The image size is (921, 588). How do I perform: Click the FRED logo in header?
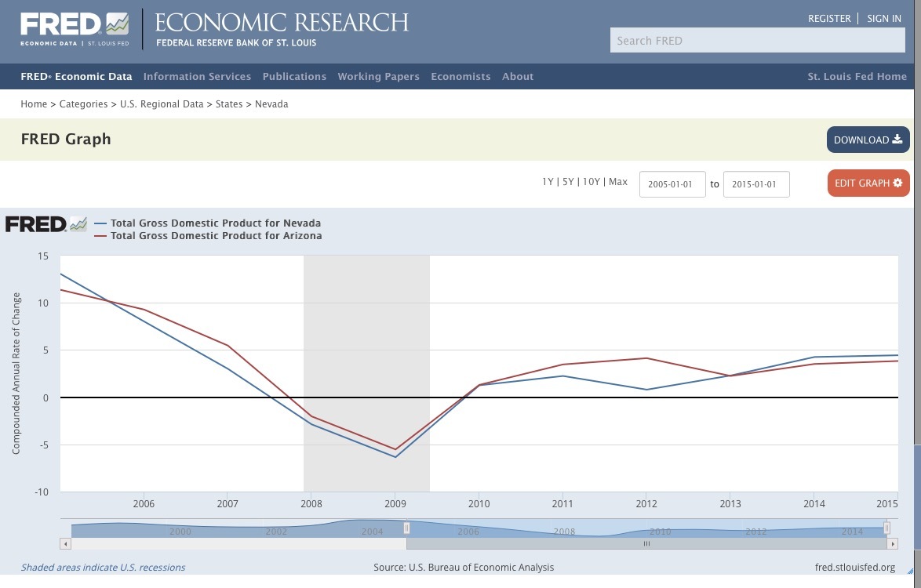(75, 29)
